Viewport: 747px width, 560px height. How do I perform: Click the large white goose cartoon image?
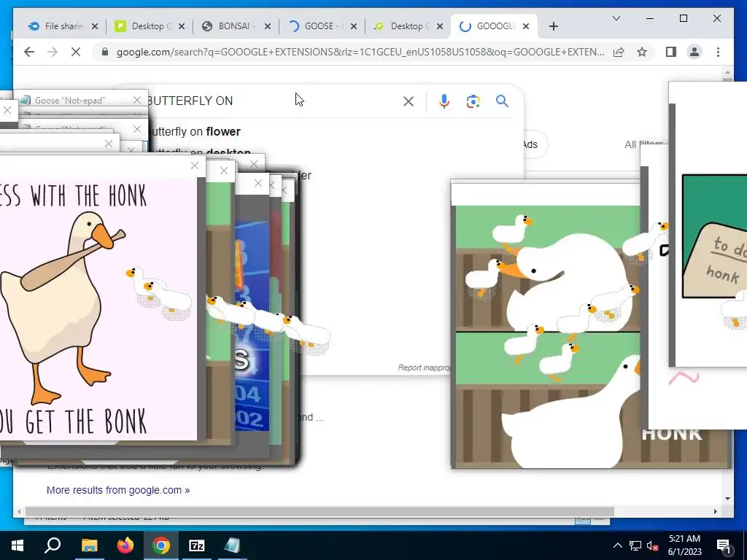pos(548,337)
